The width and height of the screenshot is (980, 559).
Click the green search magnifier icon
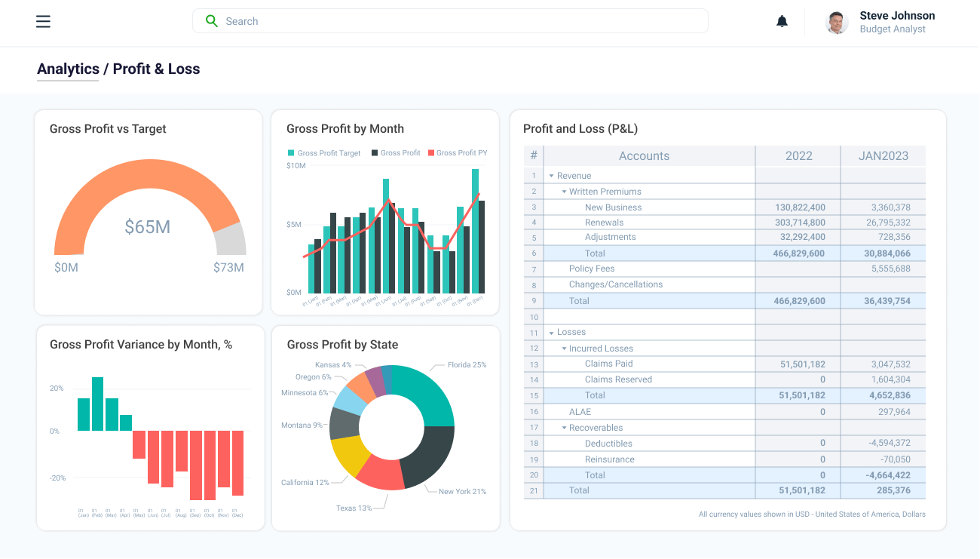pyautogui.click(x=212, y=21)
